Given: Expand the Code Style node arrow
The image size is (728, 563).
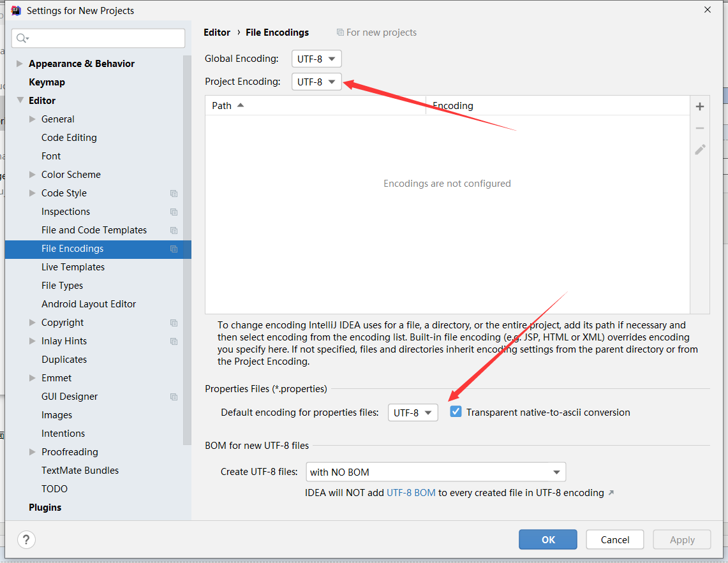Looking at the screenshot, I should [x=32, y=193].
